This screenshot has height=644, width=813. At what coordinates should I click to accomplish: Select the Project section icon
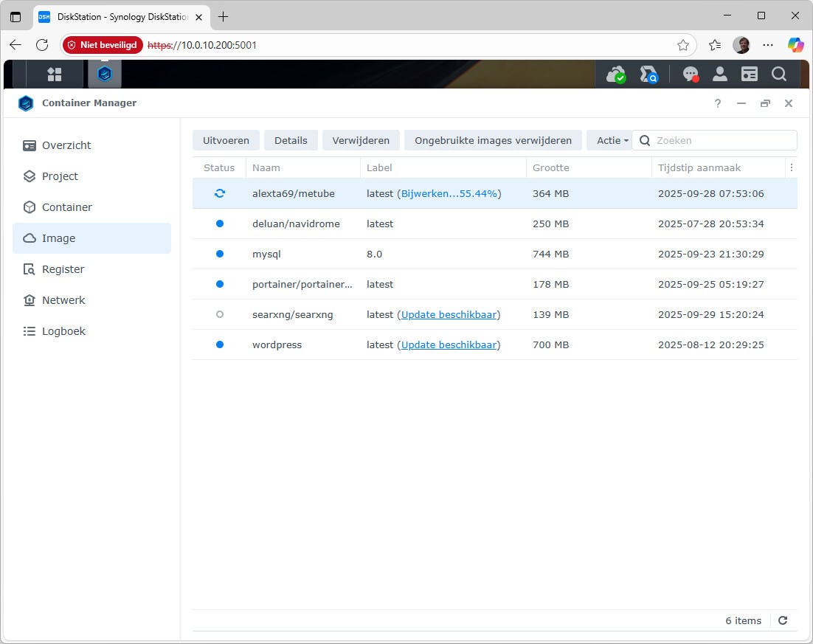click(59, 176)
